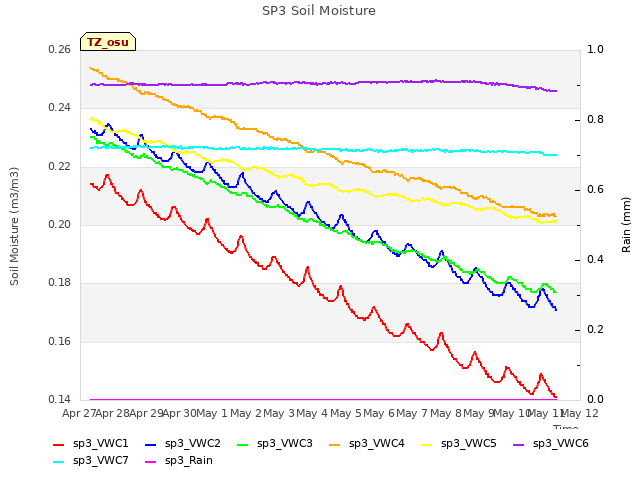Click the 0.20 left axis tick label
This screenshot has height=480, width=640.
(x=60, y=224)
